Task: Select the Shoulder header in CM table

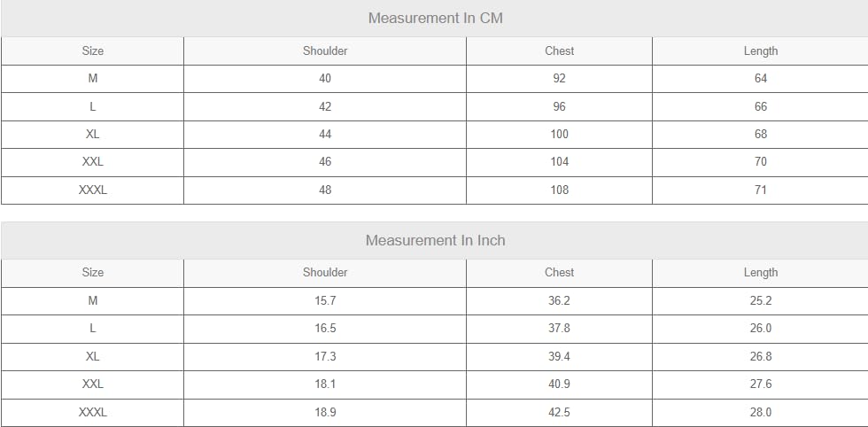Action: click(x=325, y=51)
